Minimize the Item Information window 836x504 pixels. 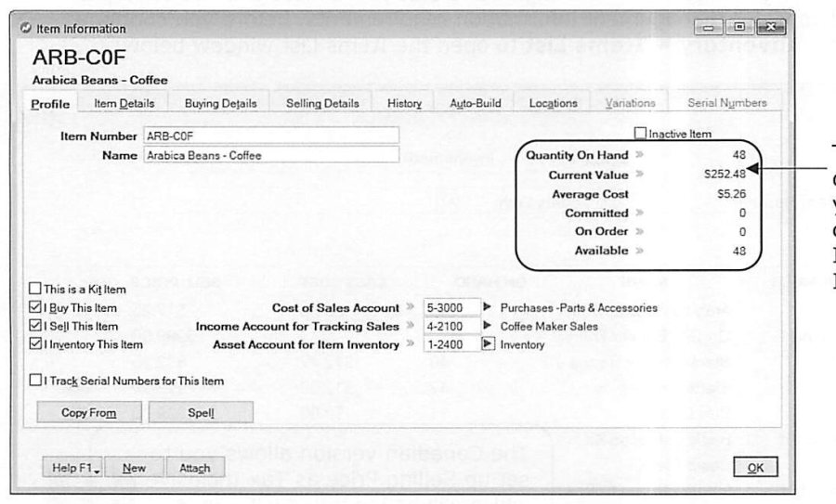coord(709,27)
